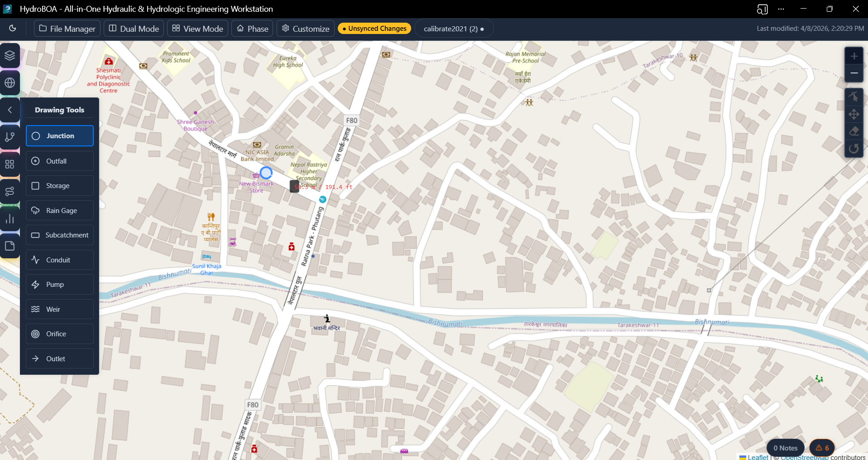The height and width of the screenshot is (460, 868).
Task: Open the layers panel from the sidebar
Action: click(x=10, y=56)
